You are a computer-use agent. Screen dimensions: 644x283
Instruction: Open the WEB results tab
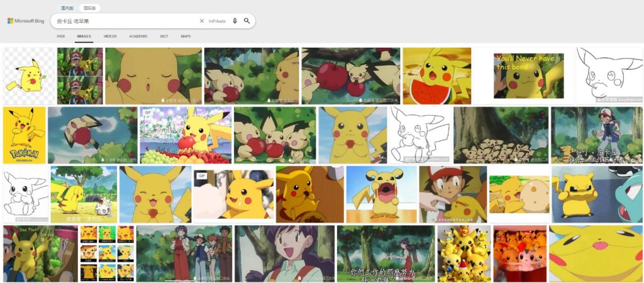click(x=61, y=36)
